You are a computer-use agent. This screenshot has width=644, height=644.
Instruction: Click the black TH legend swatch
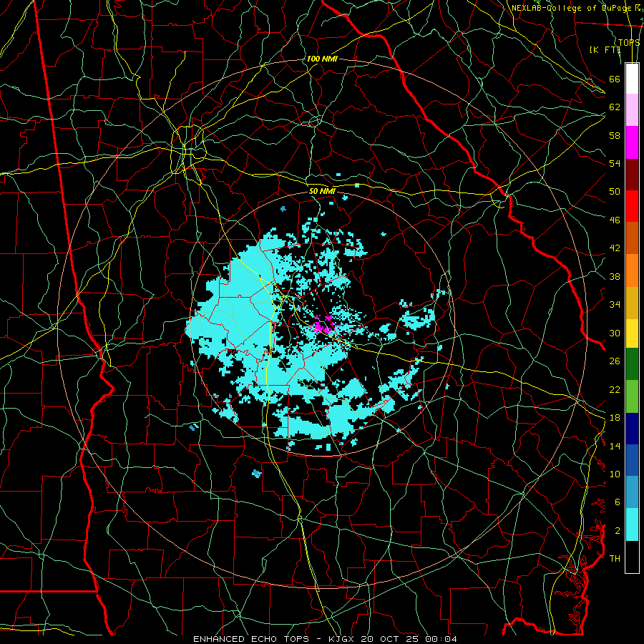[632, 557]
